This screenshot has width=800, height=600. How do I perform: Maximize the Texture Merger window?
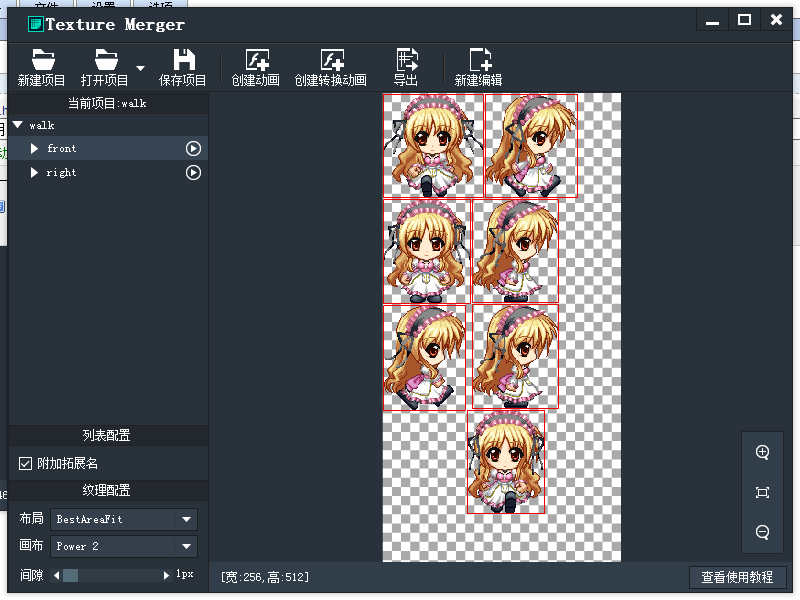tap(744, 20)
